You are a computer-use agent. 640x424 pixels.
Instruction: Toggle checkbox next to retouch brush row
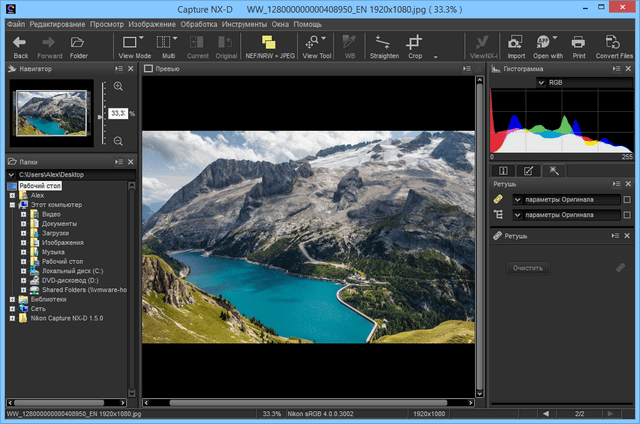tap(627, 200)
